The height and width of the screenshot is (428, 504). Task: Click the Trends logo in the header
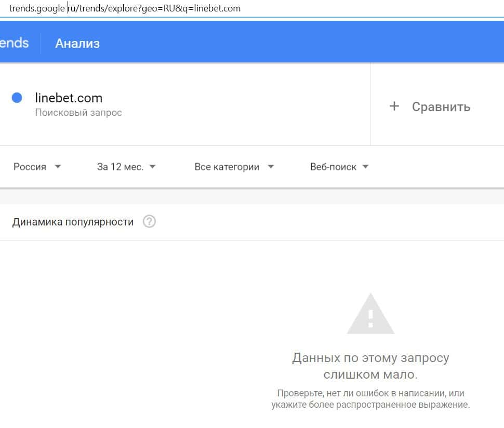[14, 43]
